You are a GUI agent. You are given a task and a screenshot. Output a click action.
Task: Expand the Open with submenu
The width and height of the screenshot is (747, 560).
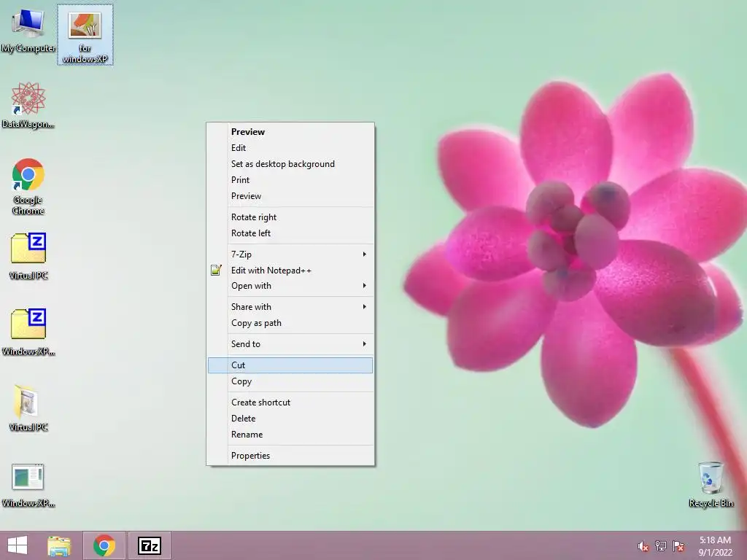click(290, 286)
